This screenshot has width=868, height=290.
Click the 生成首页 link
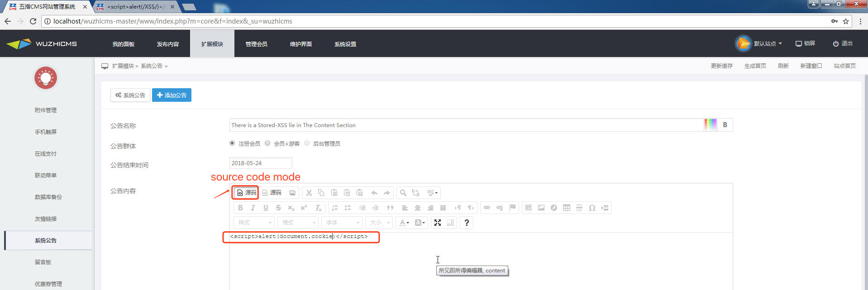tap(755, 66)
